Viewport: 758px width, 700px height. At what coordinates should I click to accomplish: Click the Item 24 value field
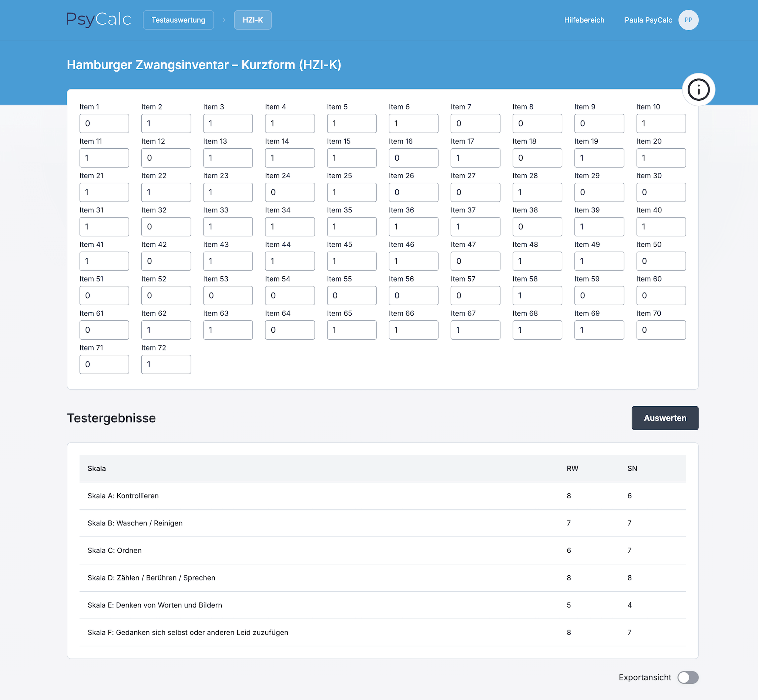click(289, 192)
